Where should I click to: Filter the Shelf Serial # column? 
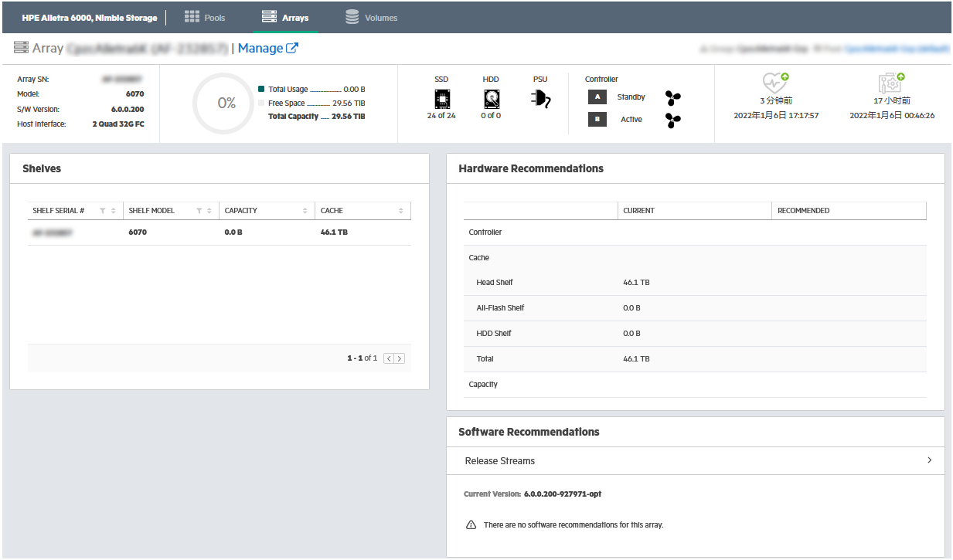[102, 211]
